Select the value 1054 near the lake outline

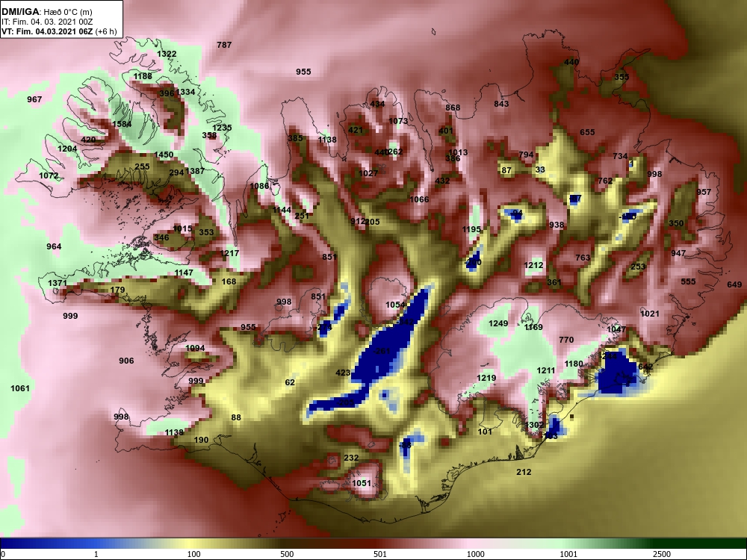point(395,305)
